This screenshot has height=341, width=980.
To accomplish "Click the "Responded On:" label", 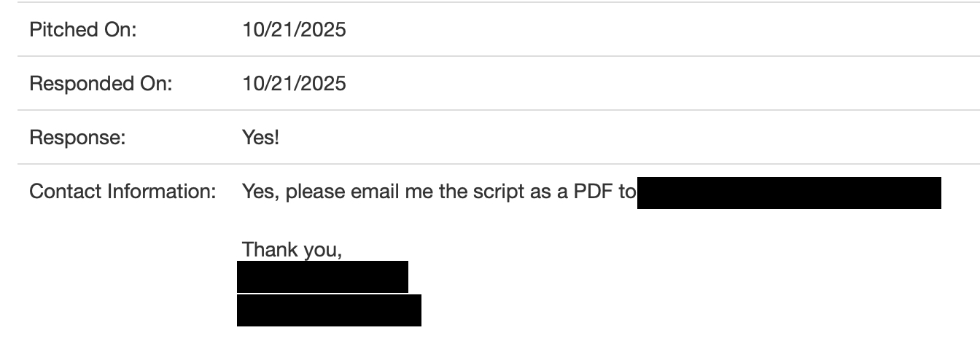I will 101,84.
